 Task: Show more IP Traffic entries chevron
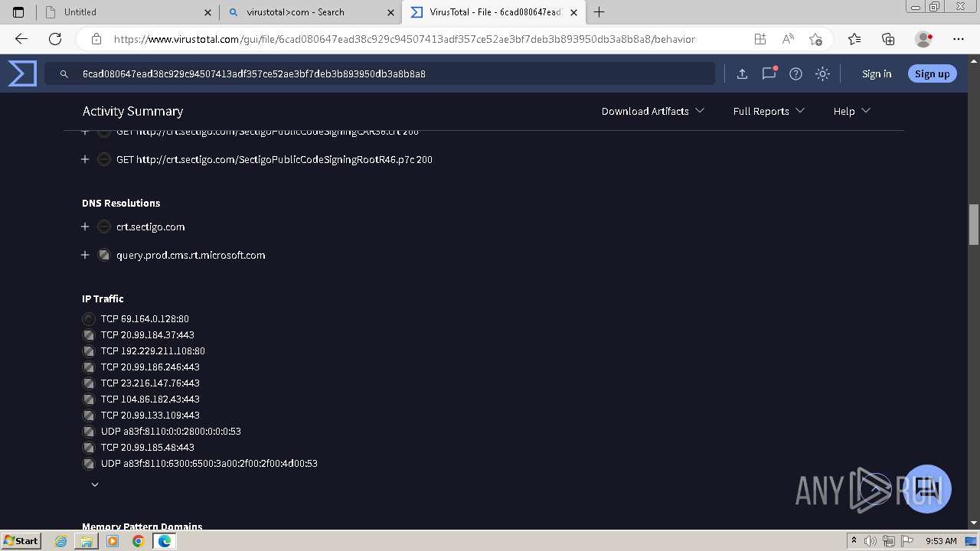95,484
